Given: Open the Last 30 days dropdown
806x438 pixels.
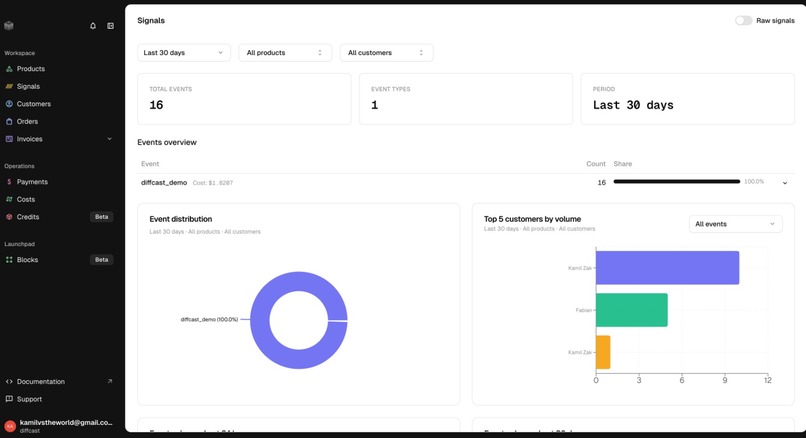Looking at the screenshot, I should tap(184, 52).
